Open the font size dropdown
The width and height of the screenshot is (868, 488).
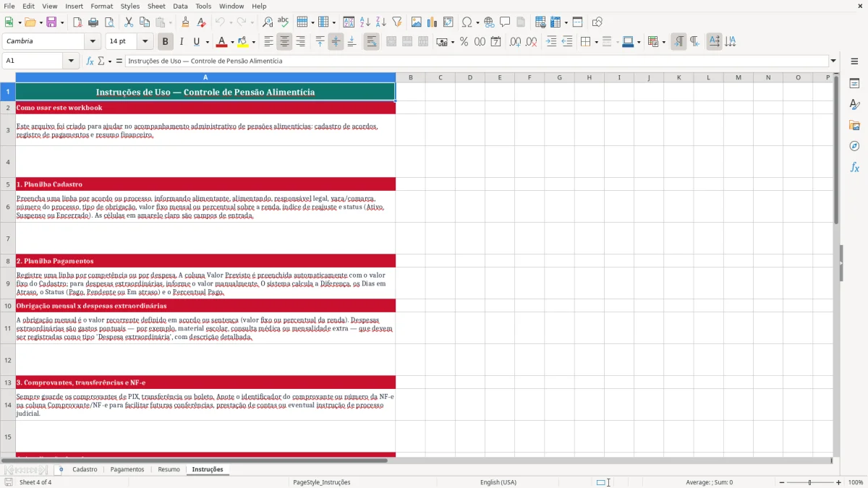(x=145, y=41)
